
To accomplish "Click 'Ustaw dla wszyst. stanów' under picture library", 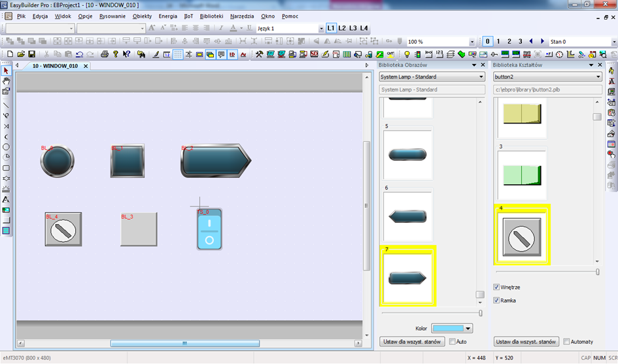I will tap(412, 342).
